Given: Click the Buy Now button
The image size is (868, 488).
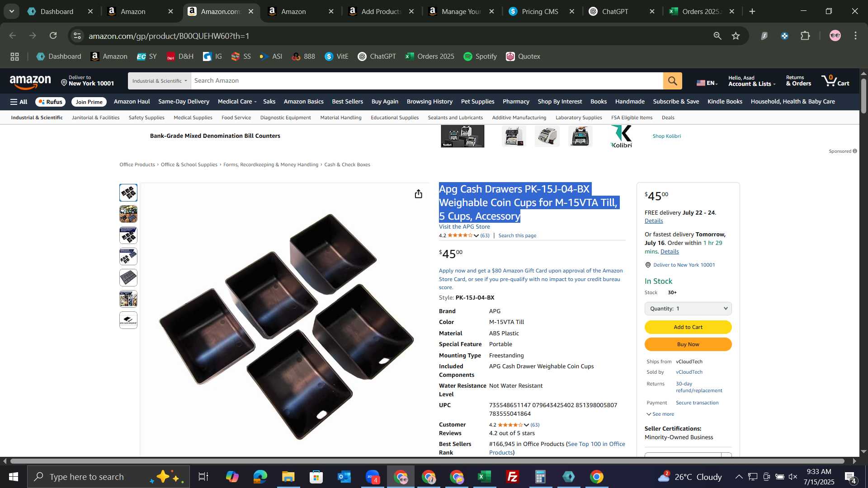Looking at the screenshot, I should [688, 344].
